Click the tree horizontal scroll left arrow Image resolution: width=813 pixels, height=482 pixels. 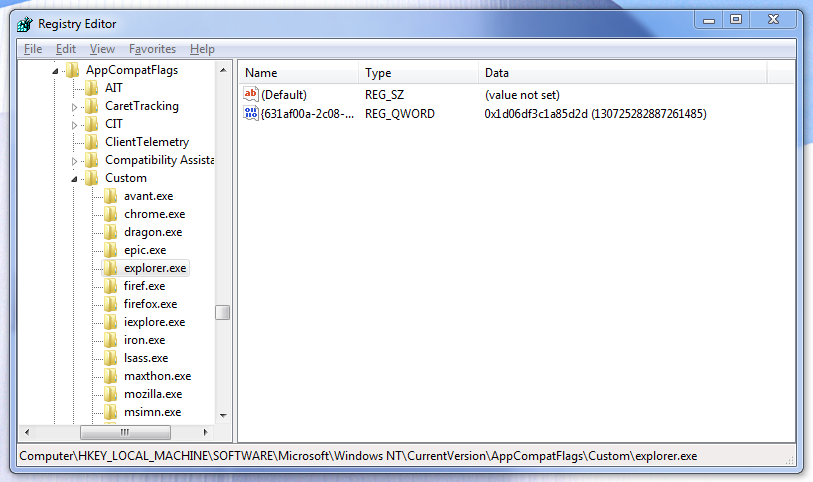tap(27, 432)
